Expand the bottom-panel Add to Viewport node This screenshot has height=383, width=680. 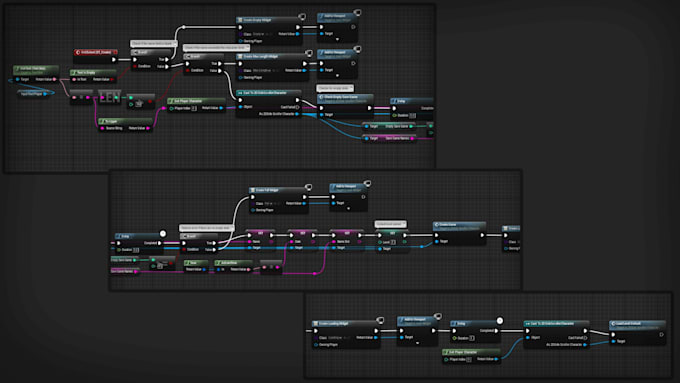coord(417,343)
